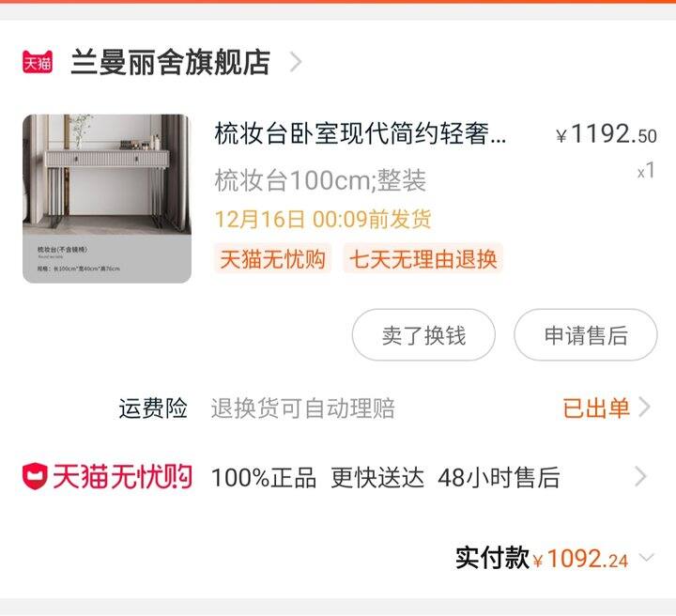Tap the 12月16日 00:09前发货 shipping notice
The height and width of the screenshot is (616, 676).
[323, 219]
